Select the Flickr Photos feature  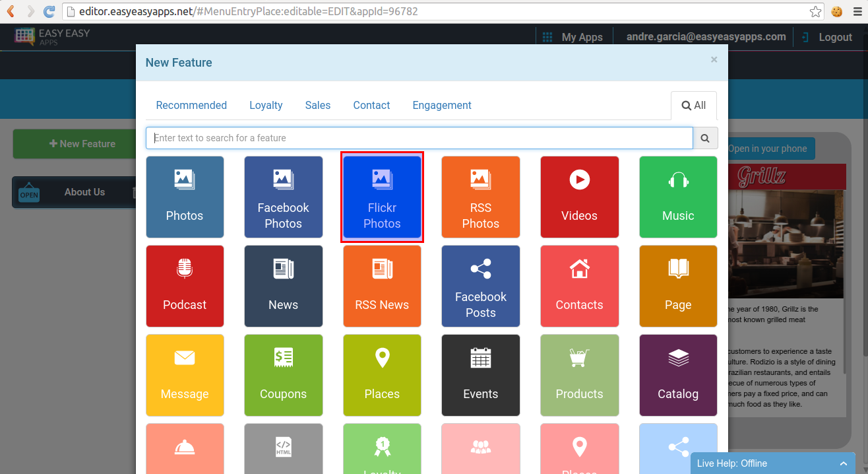click(x=382, y=197)
